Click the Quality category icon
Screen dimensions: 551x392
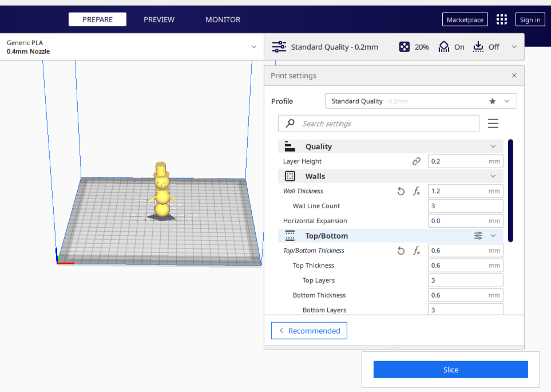290,146
